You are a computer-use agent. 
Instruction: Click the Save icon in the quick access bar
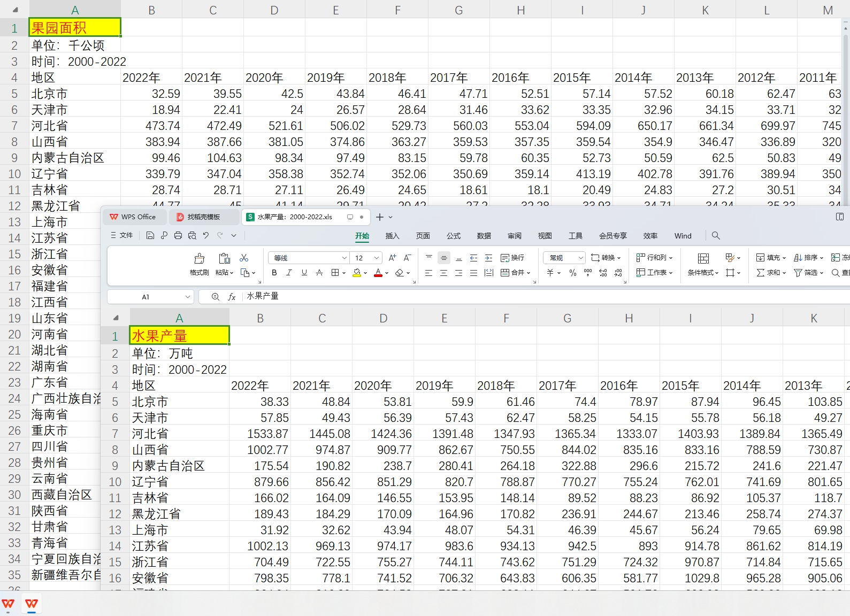[x=150, y=235]
